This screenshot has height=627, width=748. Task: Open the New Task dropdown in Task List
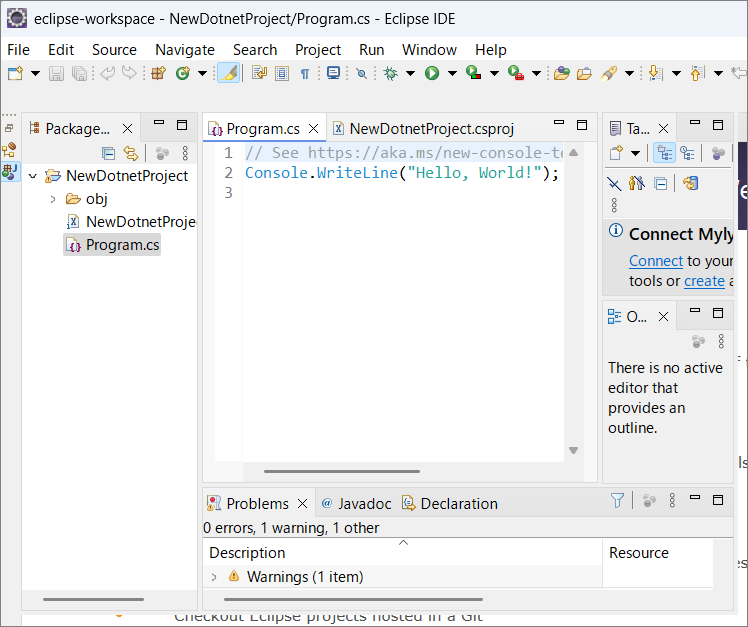(635, 153)
